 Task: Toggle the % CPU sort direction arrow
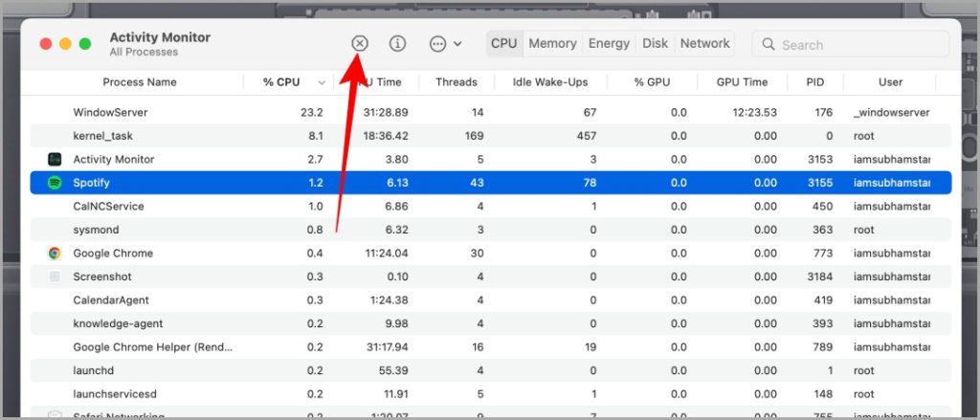coord(322,82)
